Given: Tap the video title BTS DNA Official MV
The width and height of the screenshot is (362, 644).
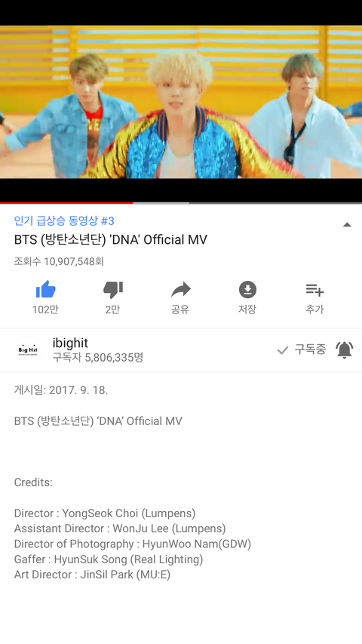Looking at the screenshot, I should 110,240.
